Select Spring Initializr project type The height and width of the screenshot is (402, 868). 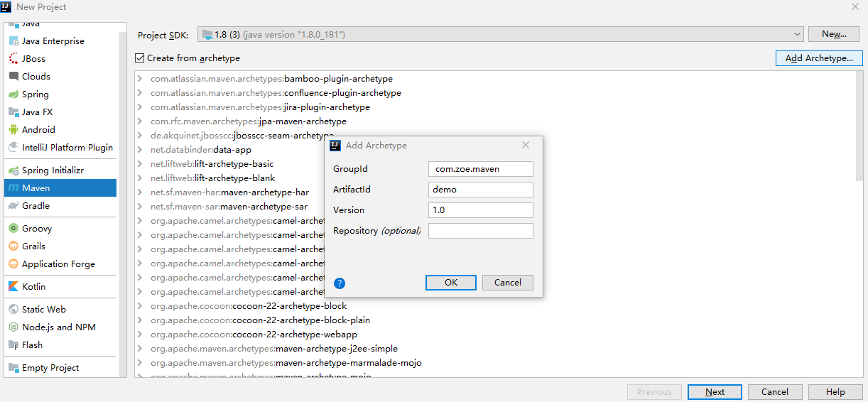tap(60, 170)
